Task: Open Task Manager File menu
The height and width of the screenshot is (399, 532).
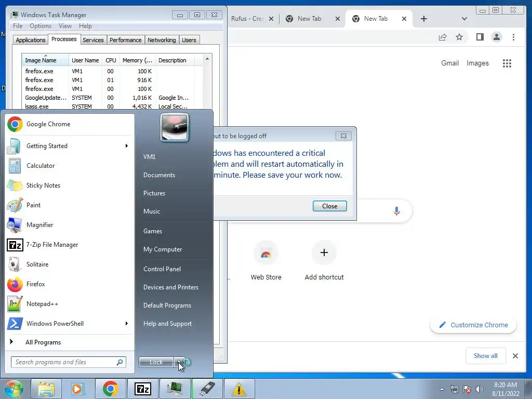Action: [18, 26]
